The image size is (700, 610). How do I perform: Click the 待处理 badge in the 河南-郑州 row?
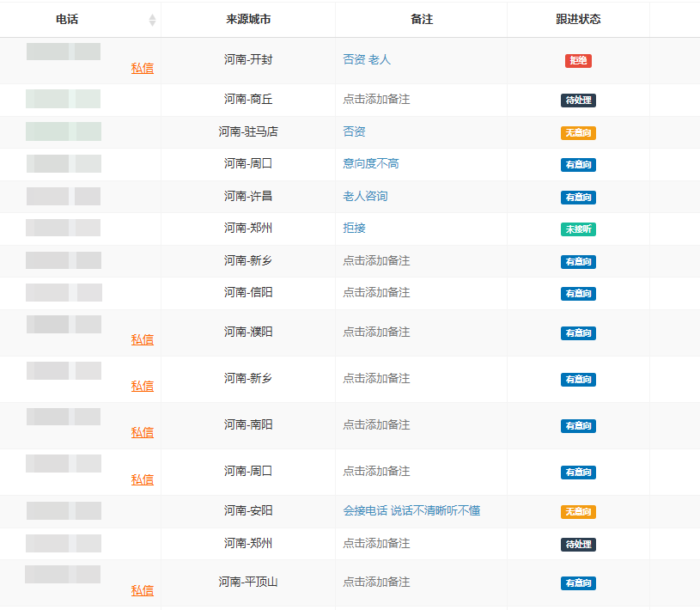pyautogui.click(x=578, y=545)
